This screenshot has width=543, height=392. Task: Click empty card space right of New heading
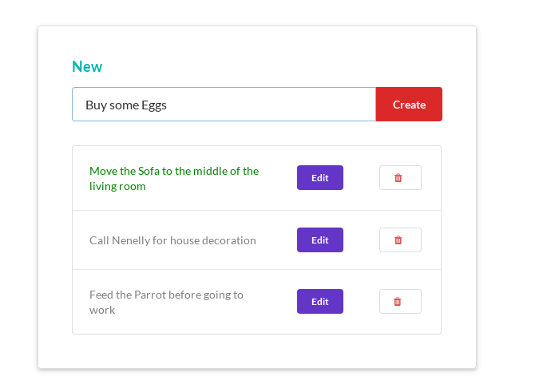(279, 66)
